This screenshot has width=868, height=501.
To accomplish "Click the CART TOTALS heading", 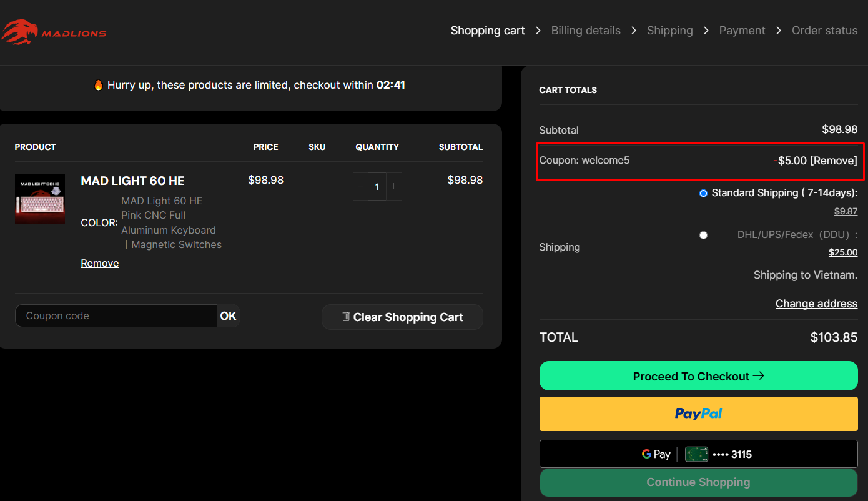I will pos(568,90).
